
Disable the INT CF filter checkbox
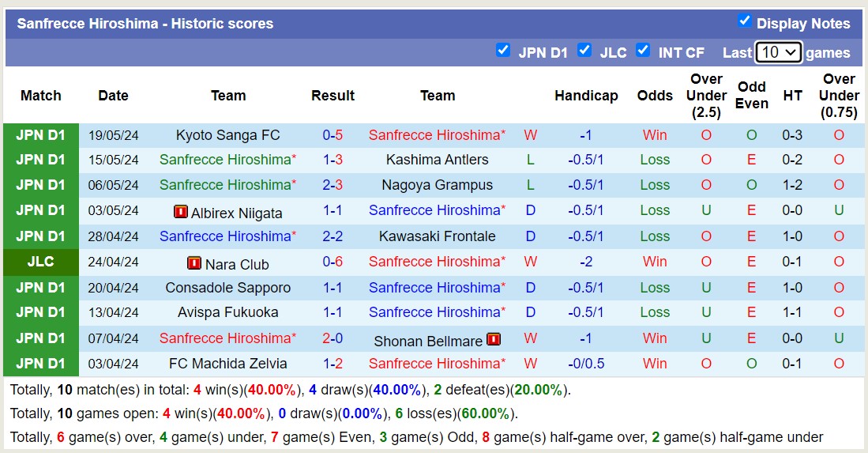click(643, 51)
